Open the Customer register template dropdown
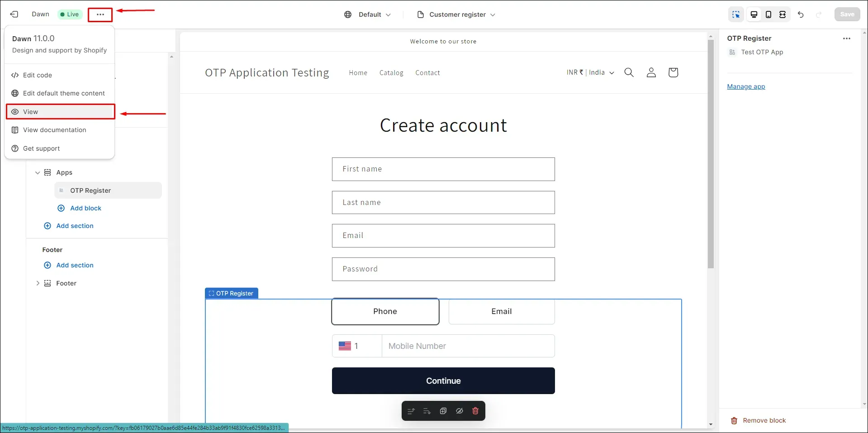Image resolution: width=868 pixels, height=433 pixels. click(x=456, y=14)
